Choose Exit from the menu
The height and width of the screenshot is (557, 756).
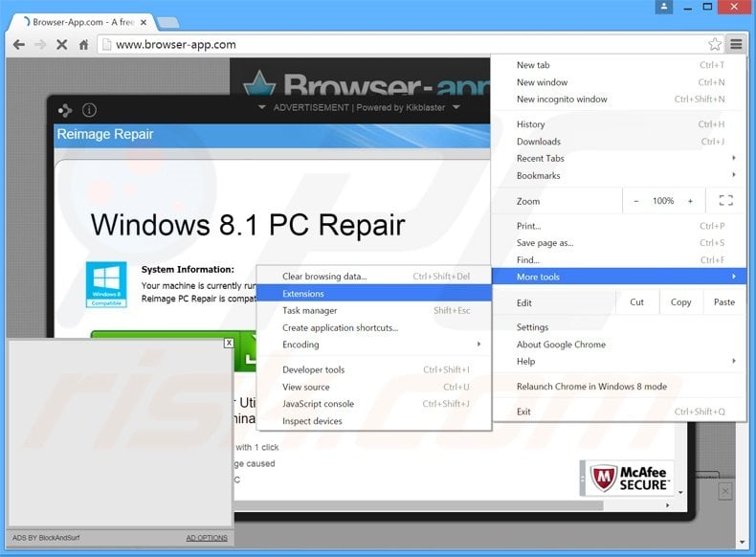618,412
